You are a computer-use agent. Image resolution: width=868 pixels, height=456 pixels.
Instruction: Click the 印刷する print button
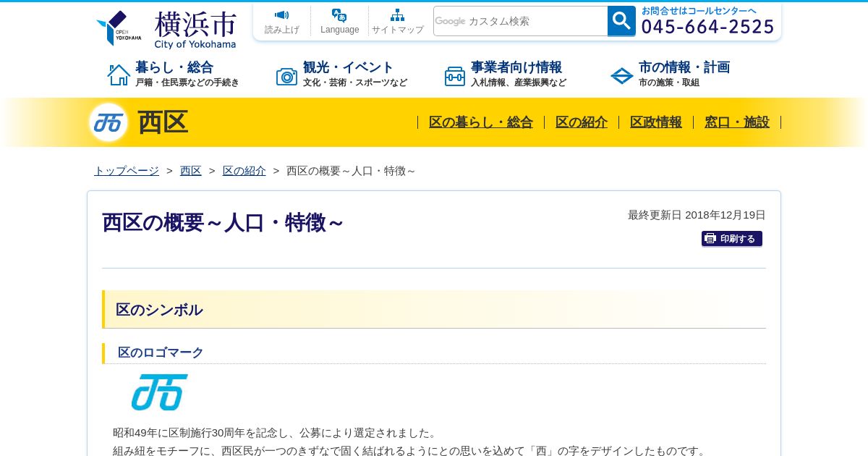pos(732,239)
